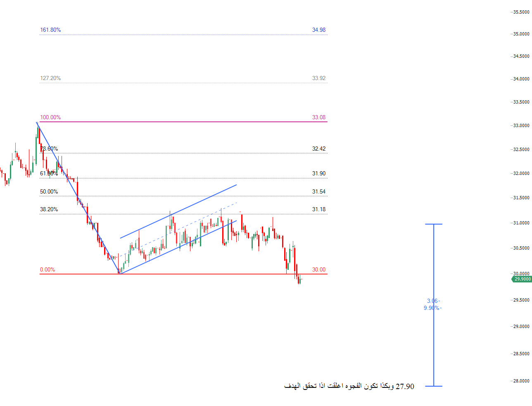Image resolution: width=532 pixels, height=406 pixels.
Task: Select the 34.98 price label
Action: pos(318,30)
